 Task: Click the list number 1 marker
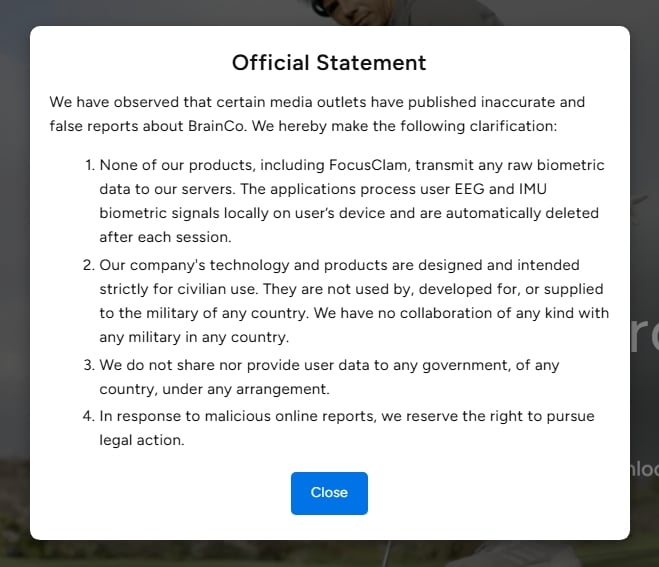[x=89, y=165]
